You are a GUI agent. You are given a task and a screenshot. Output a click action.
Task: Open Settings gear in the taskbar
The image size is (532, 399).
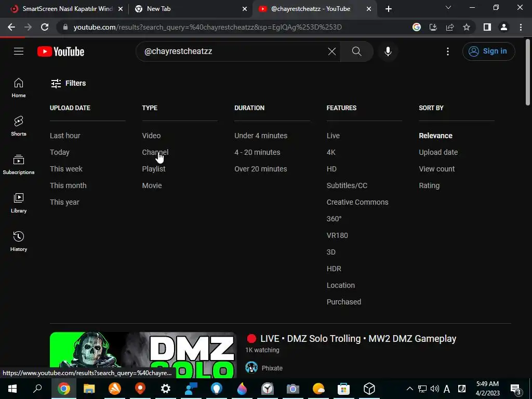166,389
